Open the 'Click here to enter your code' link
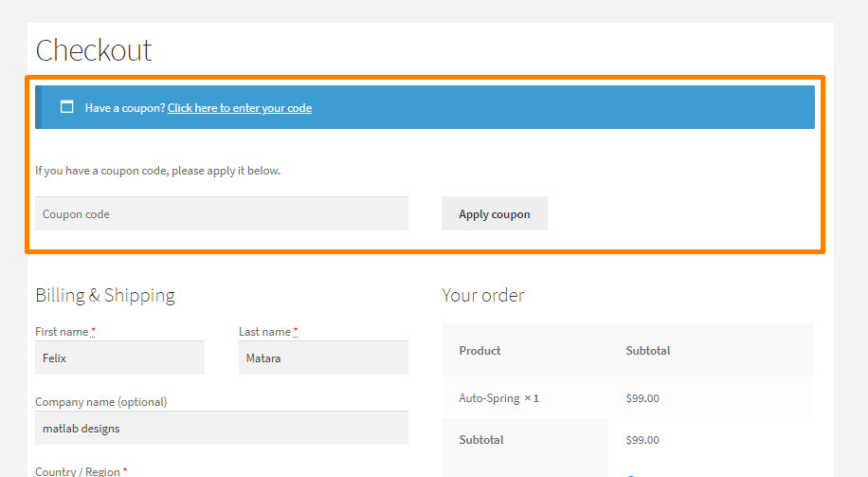Viewport: 868px width, 477px height. [x=240, y=108]
